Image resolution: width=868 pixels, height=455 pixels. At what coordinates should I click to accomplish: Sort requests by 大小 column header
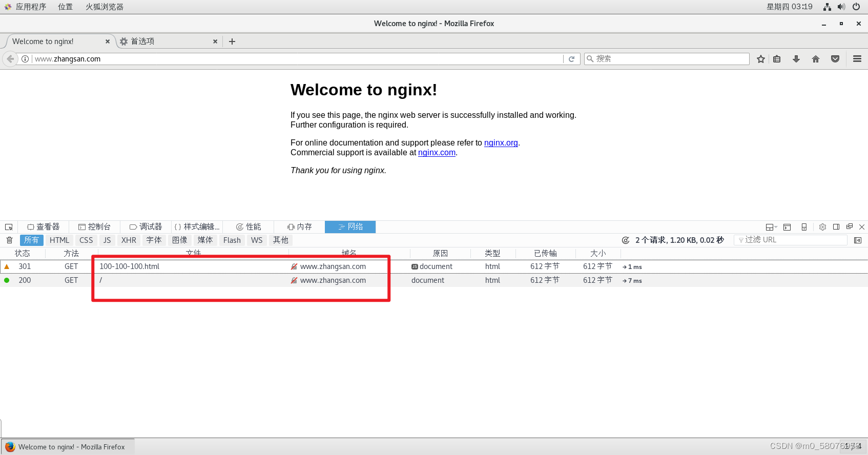598,254
